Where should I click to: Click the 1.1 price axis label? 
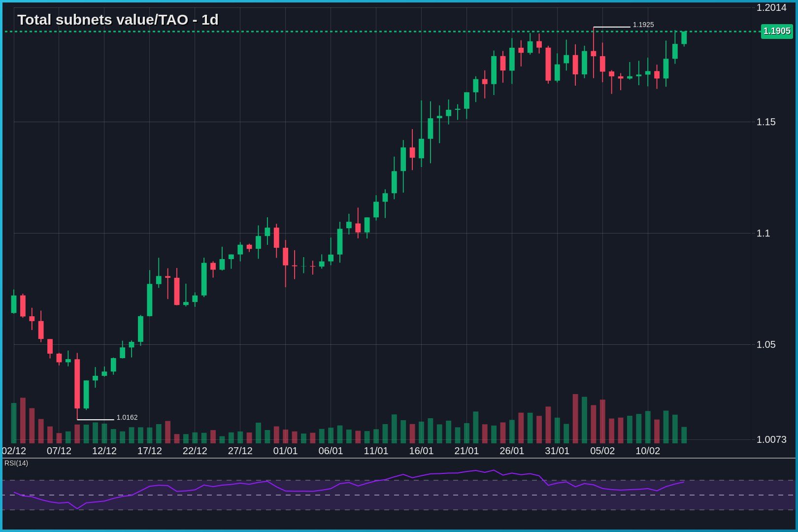(x=763, y=233)
